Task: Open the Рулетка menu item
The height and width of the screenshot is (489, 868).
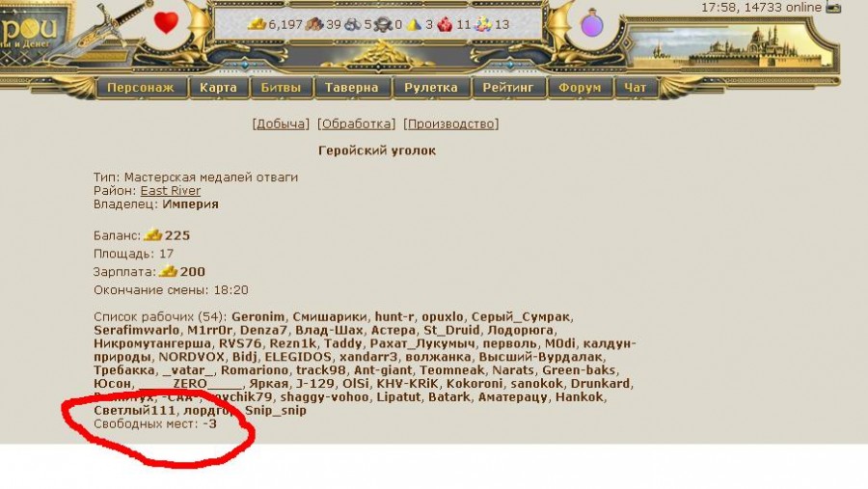Action: coord(431,88)
